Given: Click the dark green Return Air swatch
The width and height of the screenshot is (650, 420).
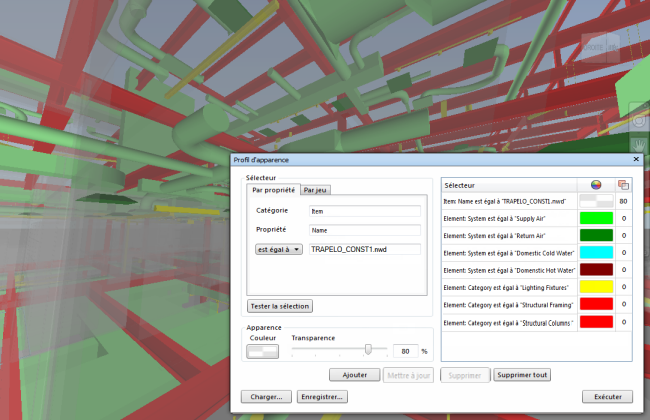Looking at the screenshot, I should (596, 235).
